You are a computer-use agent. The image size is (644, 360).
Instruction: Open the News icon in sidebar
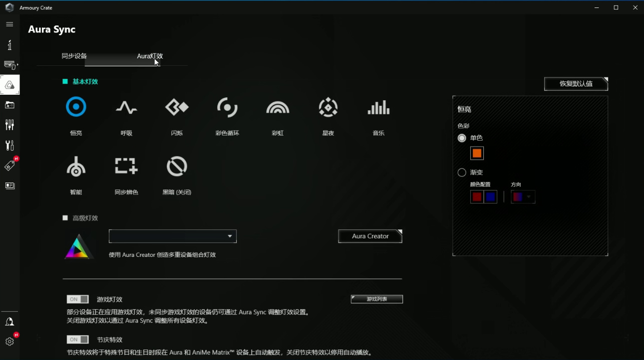tap(9, 185)
